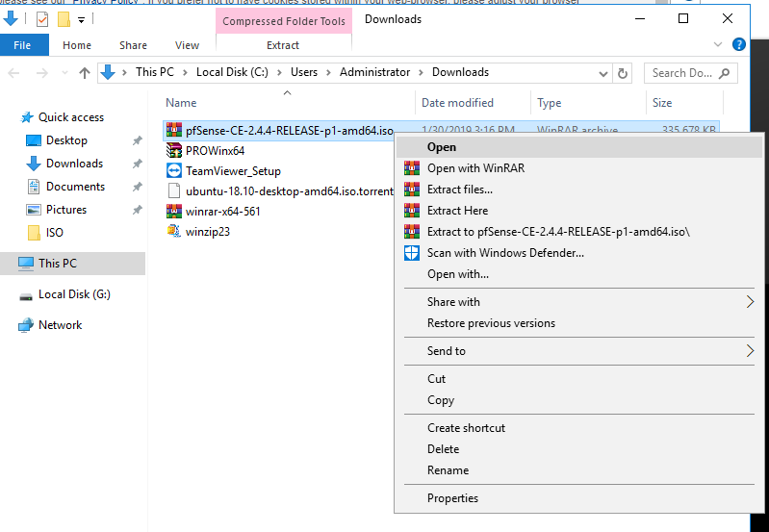Click the WinRAR icon next to Extract Here
This screenshot has width=769, height=532.
pos(412,211)
